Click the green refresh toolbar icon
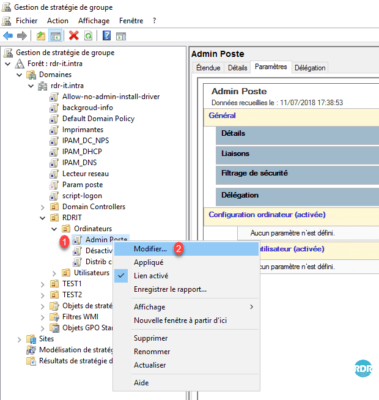 (x=88, y=36)
